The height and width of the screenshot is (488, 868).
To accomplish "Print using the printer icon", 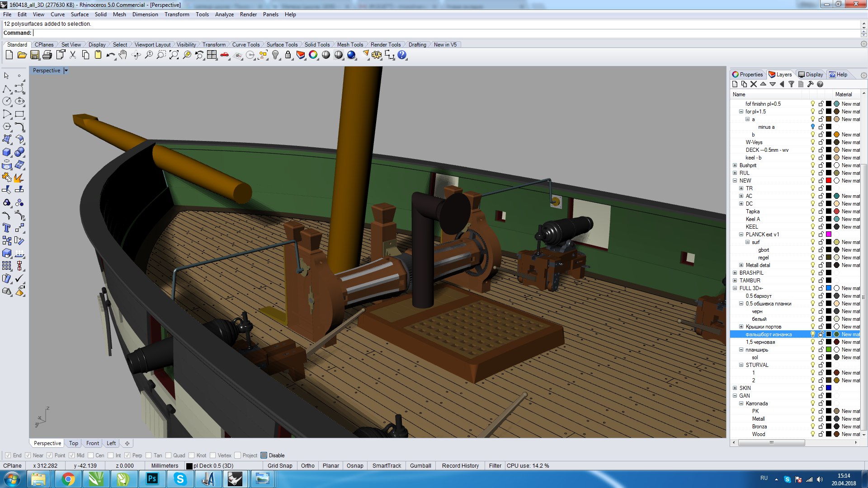I will tap(47, 55).
